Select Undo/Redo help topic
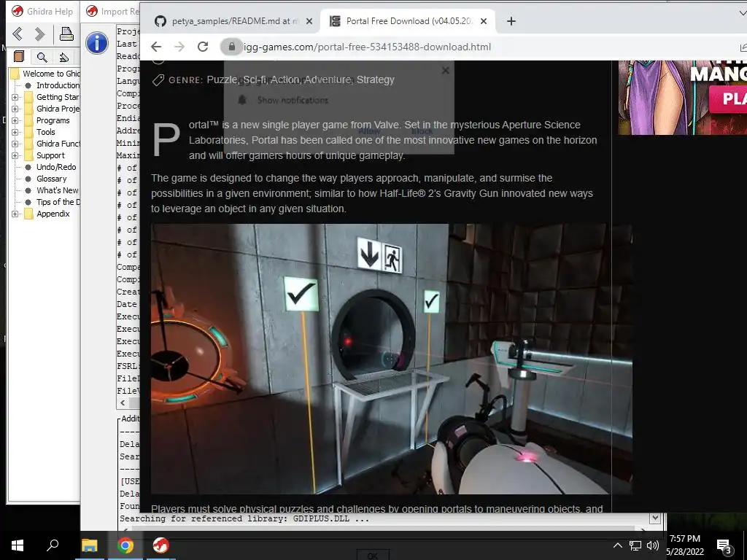747x560 pixels. [56, 167]
